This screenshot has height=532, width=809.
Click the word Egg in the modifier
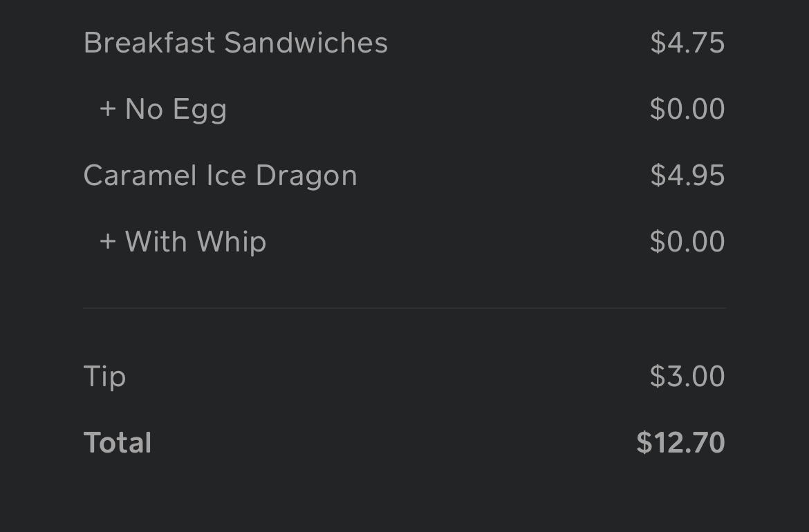199,109
